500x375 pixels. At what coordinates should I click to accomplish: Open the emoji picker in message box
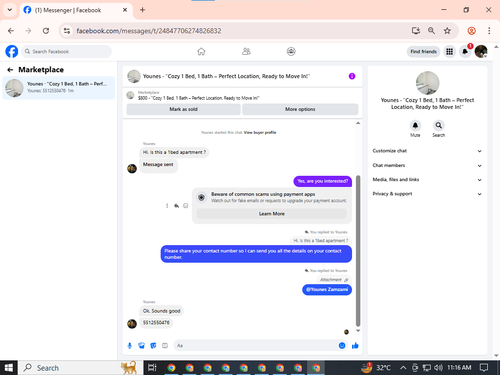click(x=342, y=346)
